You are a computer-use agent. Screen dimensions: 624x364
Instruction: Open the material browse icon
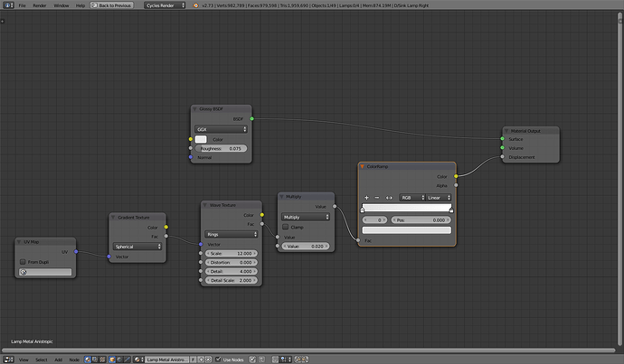point(138,359)
